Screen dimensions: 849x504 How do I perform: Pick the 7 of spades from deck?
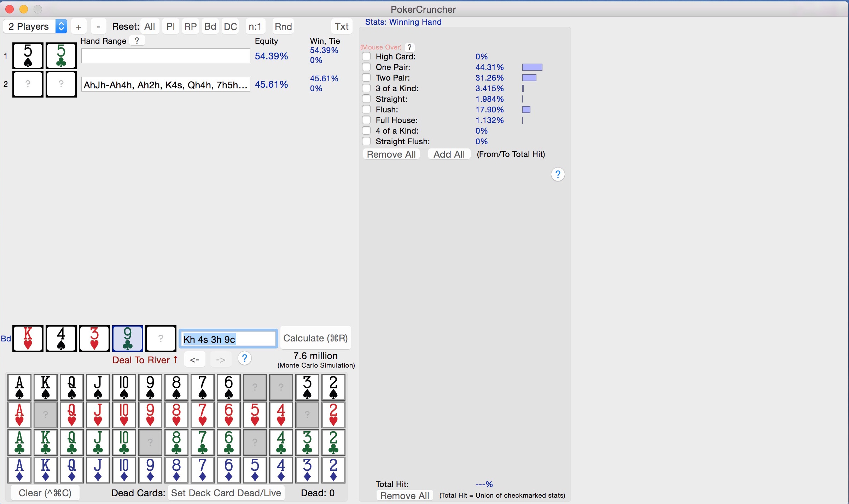(x=203, y=387)
